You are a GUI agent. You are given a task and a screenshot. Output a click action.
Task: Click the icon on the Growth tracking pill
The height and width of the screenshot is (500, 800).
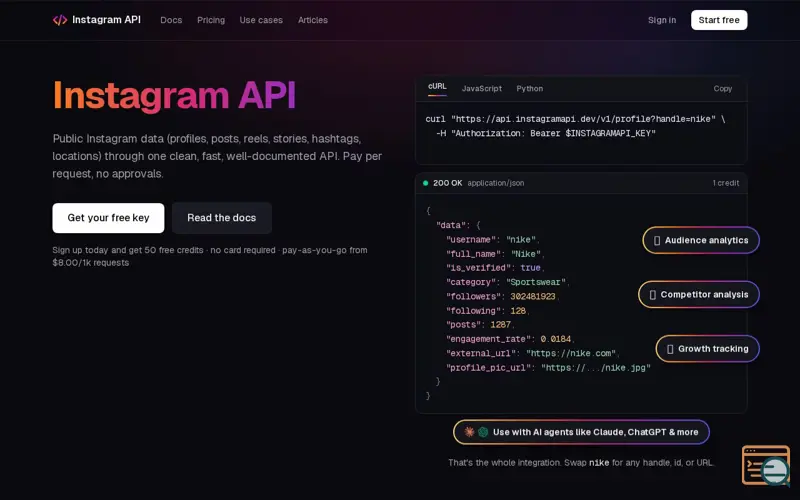[670, 349]
